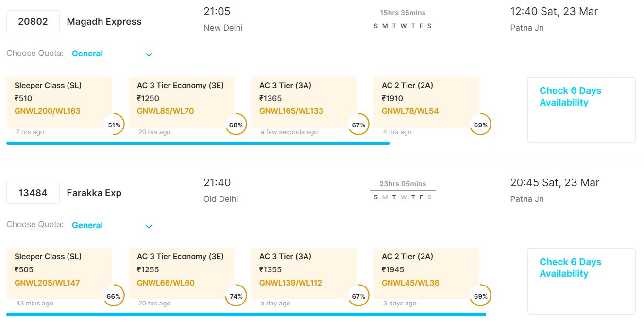Click General quota selector under Magadh Express
This screenshot has height=322, width=644.
point(87,54)
